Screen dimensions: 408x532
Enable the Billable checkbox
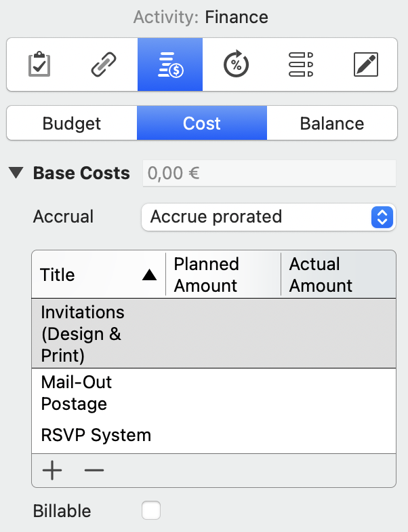pos(151,511)
